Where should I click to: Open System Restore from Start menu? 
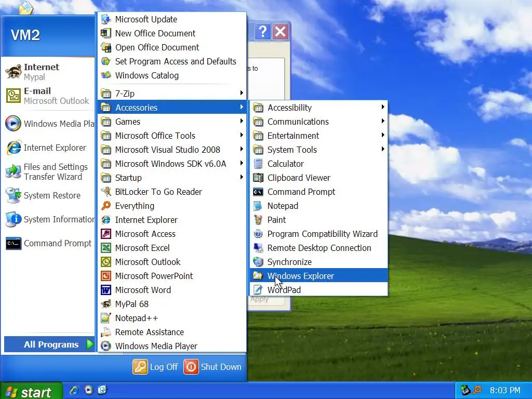[48, 195]
